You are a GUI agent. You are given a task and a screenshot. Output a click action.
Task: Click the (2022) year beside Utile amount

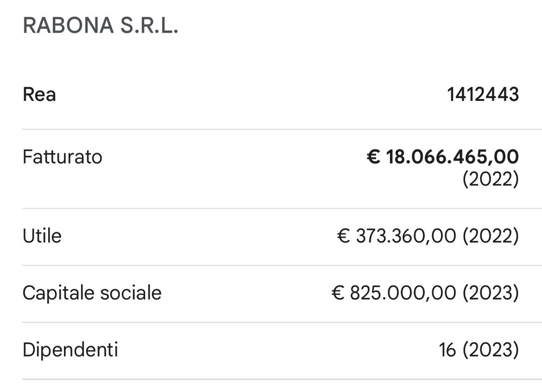491,236
